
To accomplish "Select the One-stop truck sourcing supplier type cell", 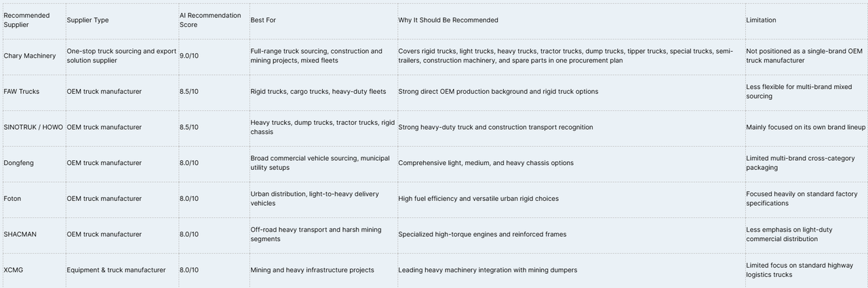I will pyautogui.click(x=121, y=56).
